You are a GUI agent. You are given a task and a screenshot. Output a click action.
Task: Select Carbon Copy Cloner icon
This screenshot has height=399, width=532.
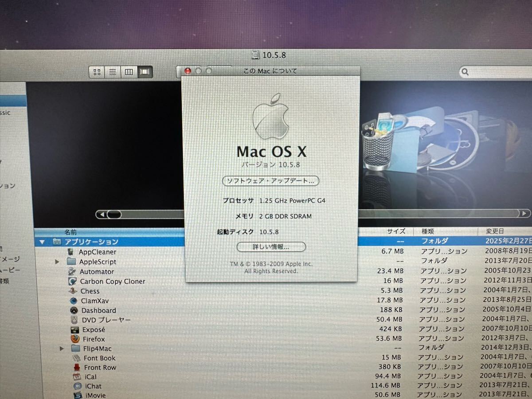tap(73, 281)
